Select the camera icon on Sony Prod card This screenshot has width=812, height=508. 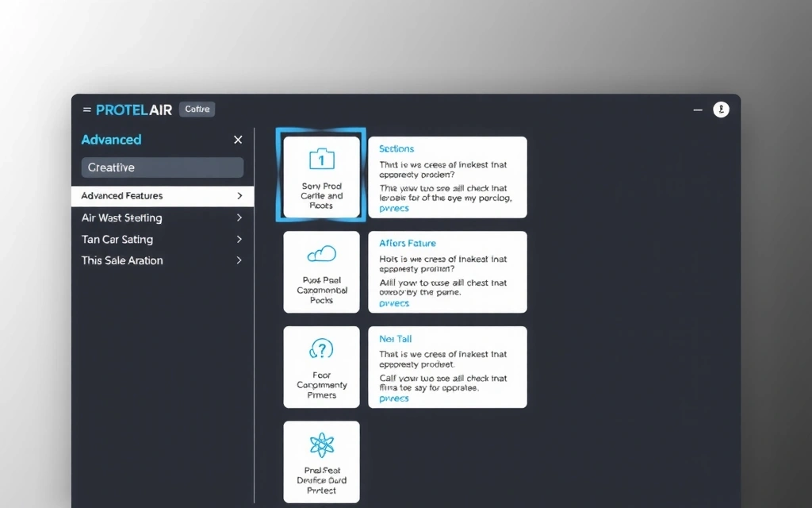tap(320, 158)
